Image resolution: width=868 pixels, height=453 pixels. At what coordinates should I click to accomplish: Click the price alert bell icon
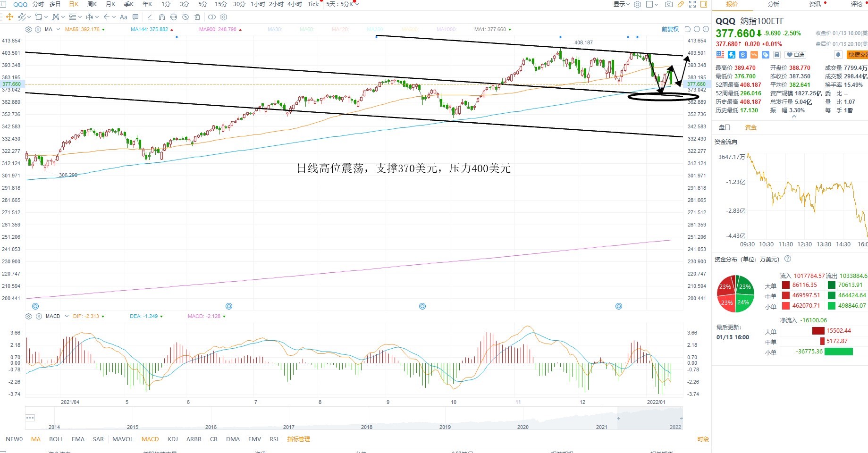pyautogui.click(x=838, y=55)
